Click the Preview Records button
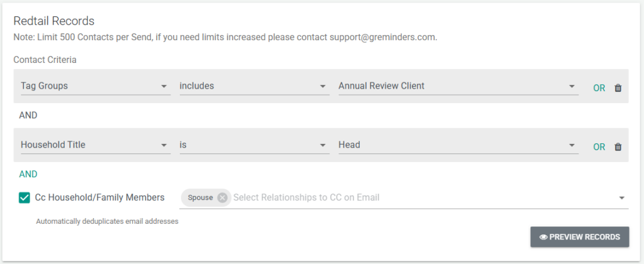 pos(579,237)
